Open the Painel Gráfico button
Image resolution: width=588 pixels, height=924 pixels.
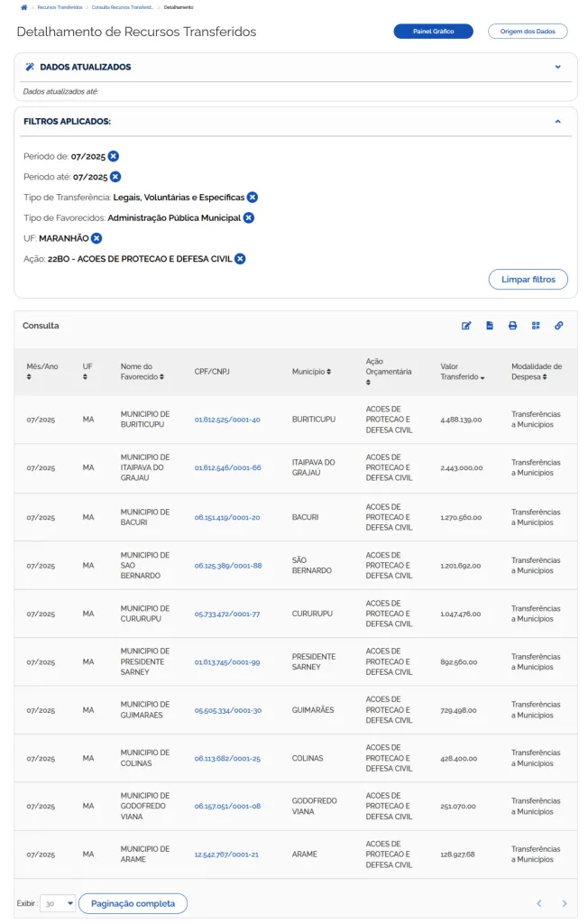pos(433,32)
